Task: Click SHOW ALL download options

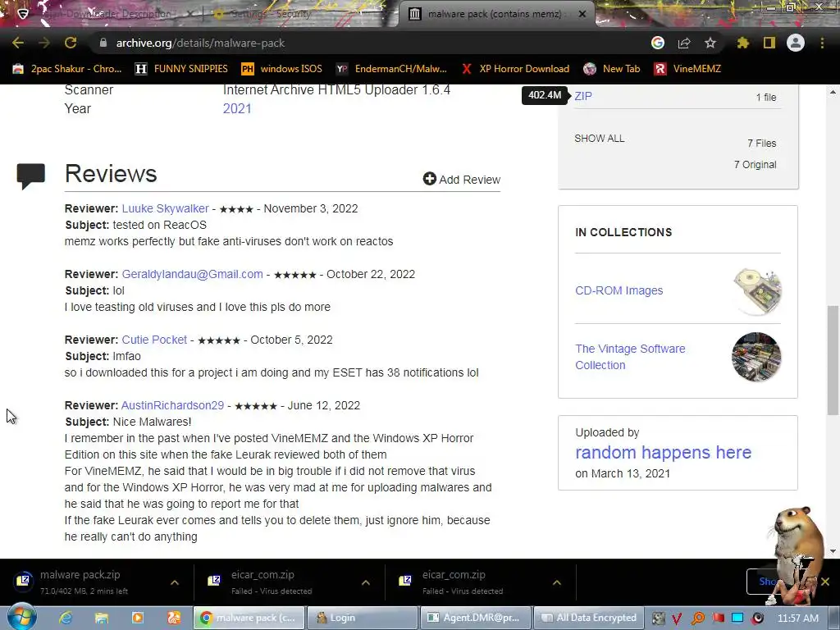Action: 599,138
